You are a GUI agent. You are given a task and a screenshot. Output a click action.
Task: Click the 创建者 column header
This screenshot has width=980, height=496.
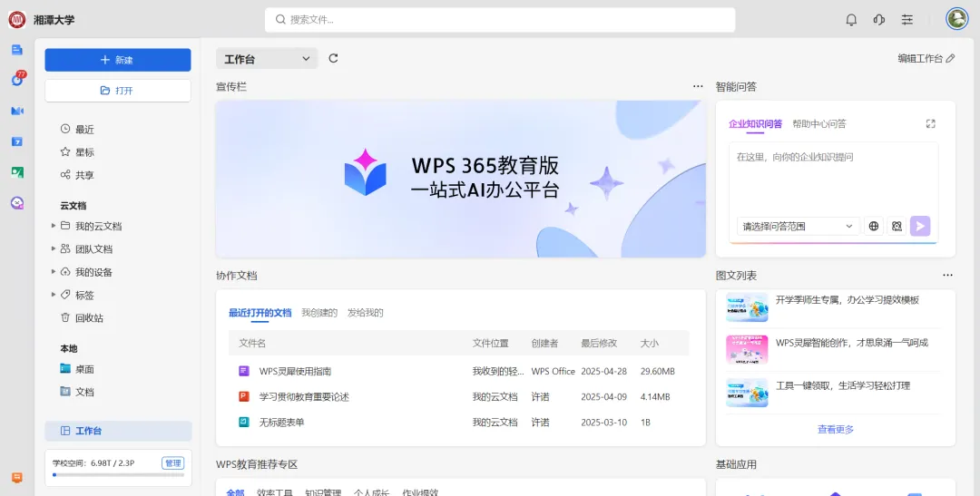pos(545,343)
